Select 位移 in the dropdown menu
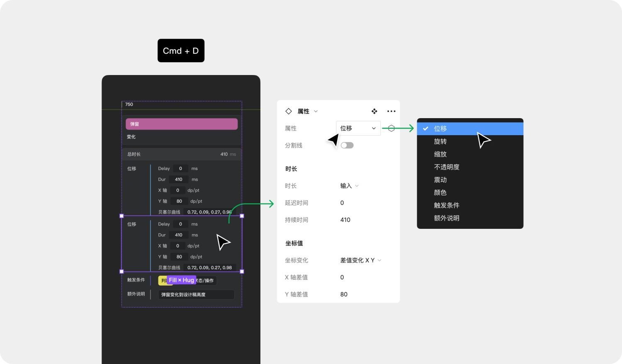This screenshot has height=364, width=622. pos(470,129)
